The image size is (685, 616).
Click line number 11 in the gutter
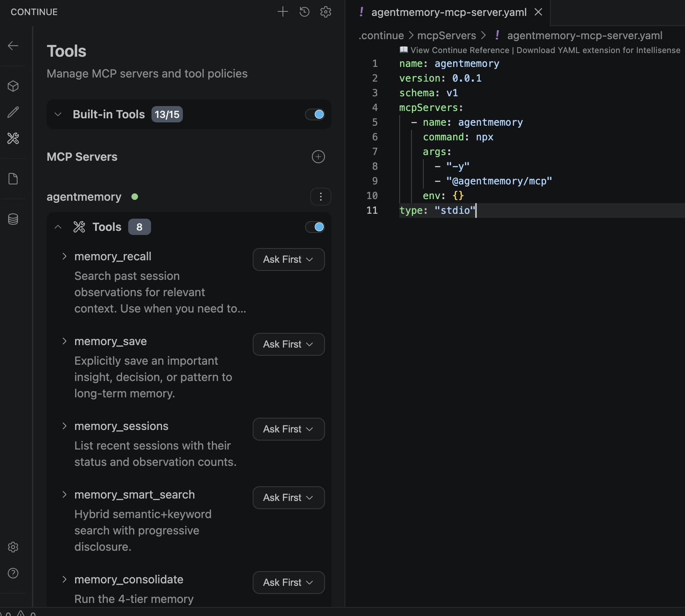tap(372, 211)
